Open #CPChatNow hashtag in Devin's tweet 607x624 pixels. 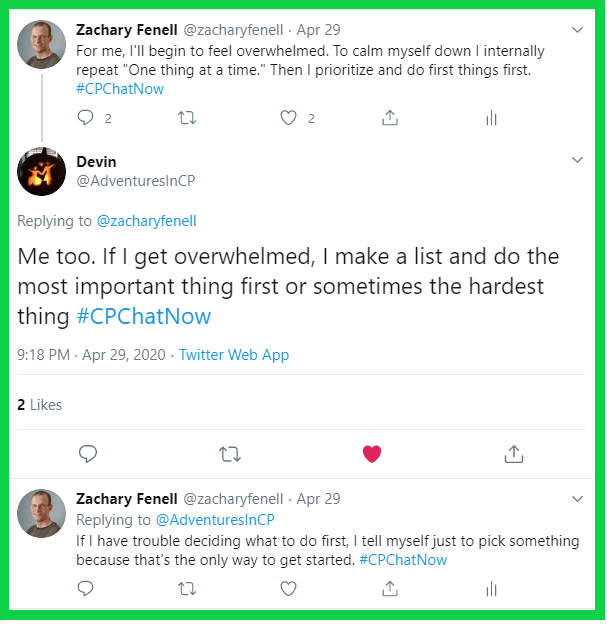144,317
